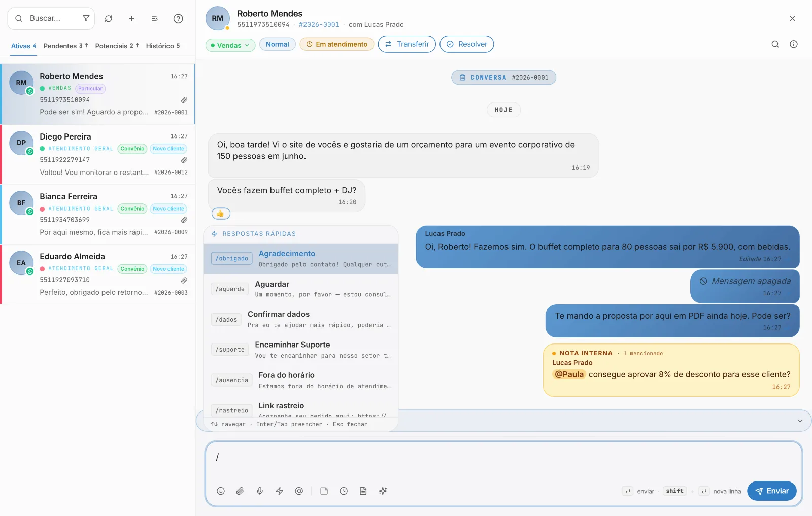
Task: Click the HOJE date separator
Action: [503, 110]
